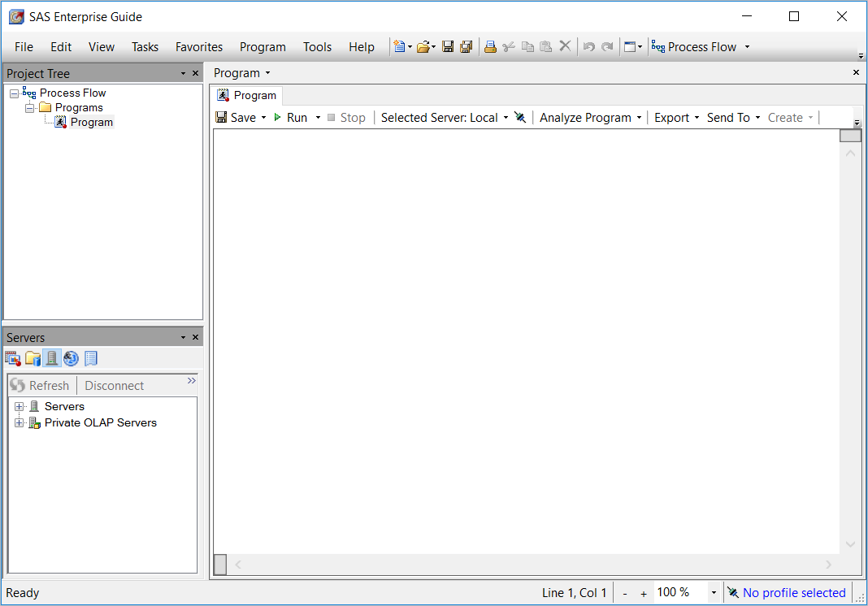Close the Servers pane
Screen dimensions: 868x606
coord(195,337)
